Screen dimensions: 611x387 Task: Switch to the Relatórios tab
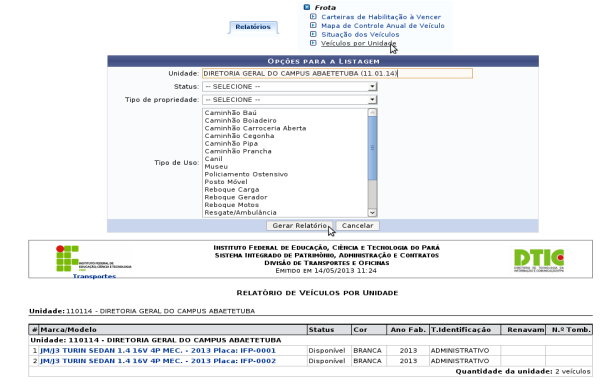[x=253, y=27]
